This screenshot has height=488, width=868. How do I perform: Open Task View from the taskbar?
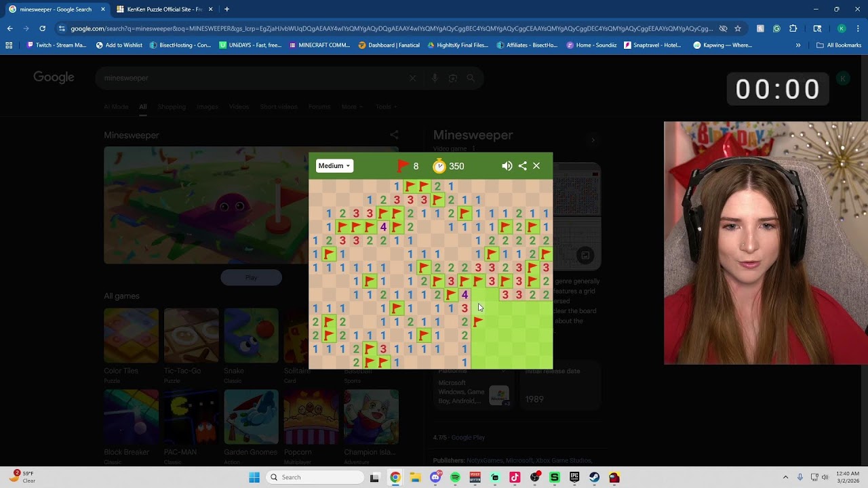coord(374,477)
